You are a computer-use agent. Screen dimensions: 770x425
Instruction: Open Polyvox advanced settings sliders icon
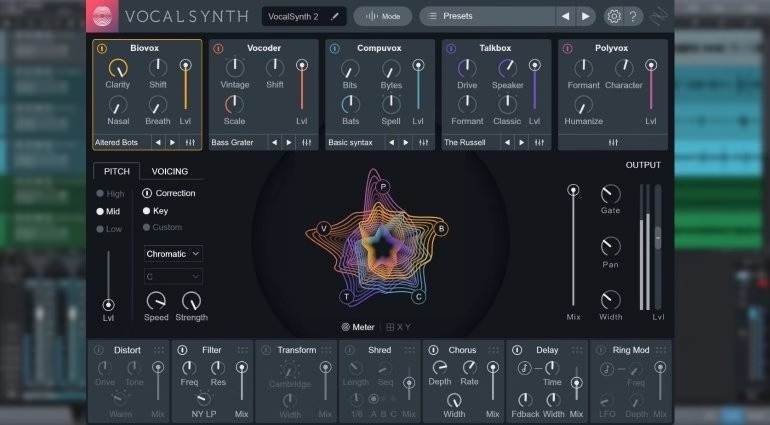(x=612, y=143)
